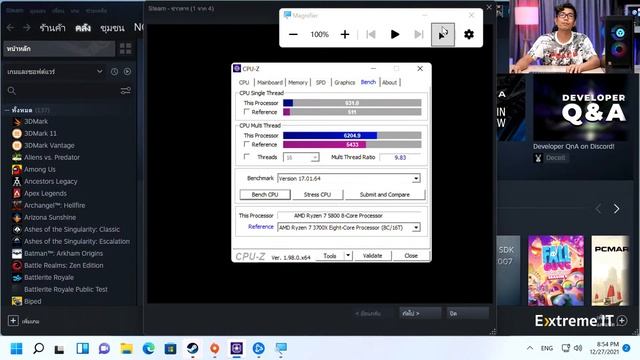Open Steam store tab in top nav
Image resolution: width=640 pixels, height=360 pixels.
(x=53, y=28)
